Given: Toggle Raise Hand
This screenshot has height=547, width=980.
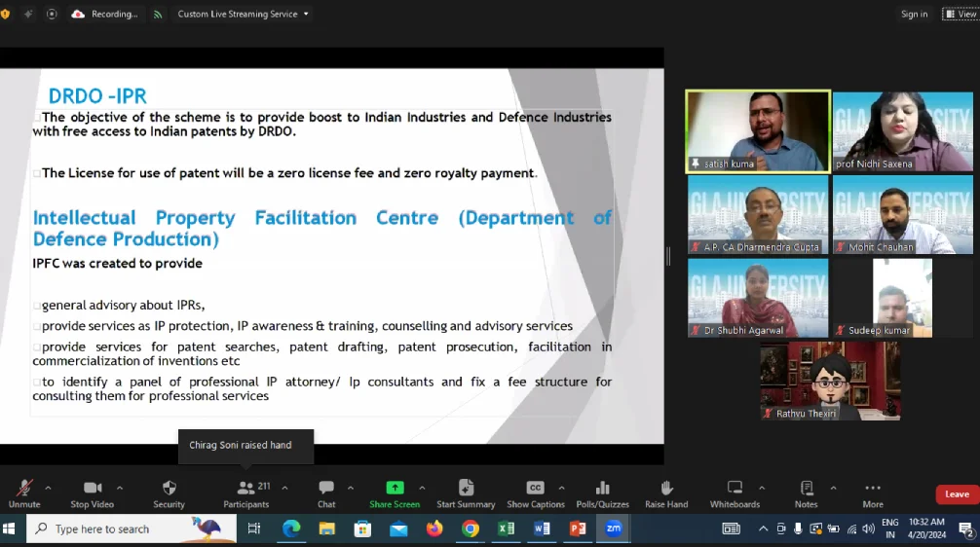Looking at the screenshot, I should point(666,492).
